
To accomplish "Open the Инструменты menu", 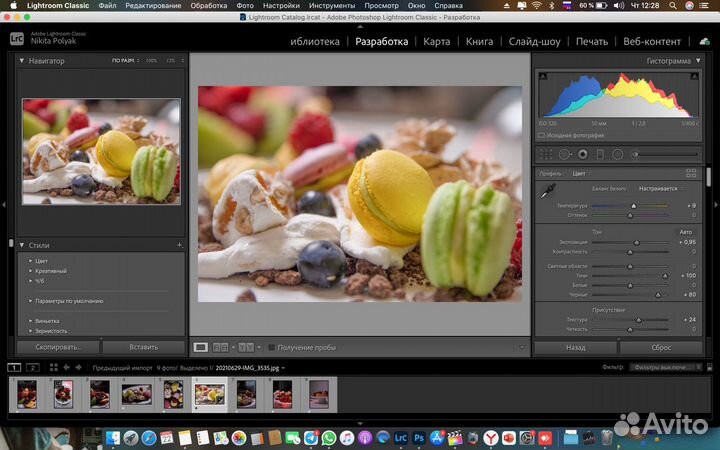I will click(x=332, y=6).
